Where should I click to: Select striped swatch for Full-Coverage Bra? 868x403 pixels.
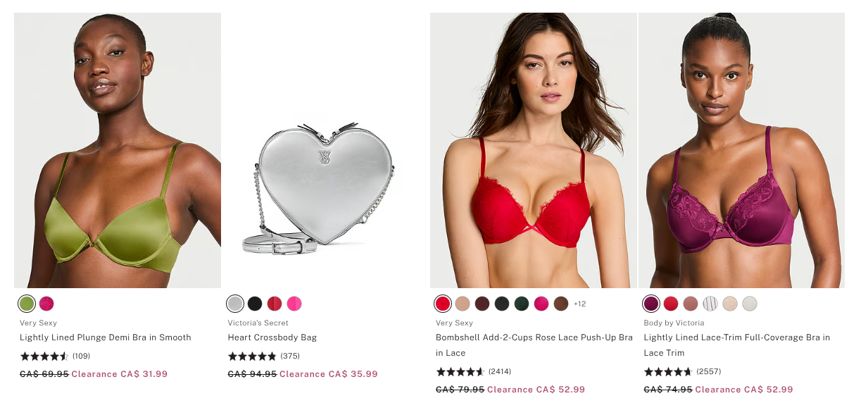pyautogui.click(x=710, y=304)
